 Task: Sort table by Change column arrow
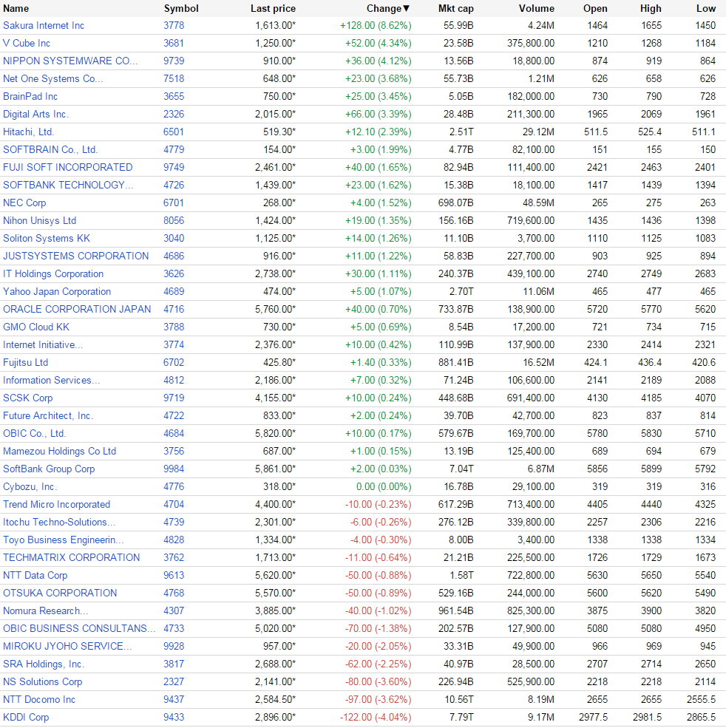406,8
